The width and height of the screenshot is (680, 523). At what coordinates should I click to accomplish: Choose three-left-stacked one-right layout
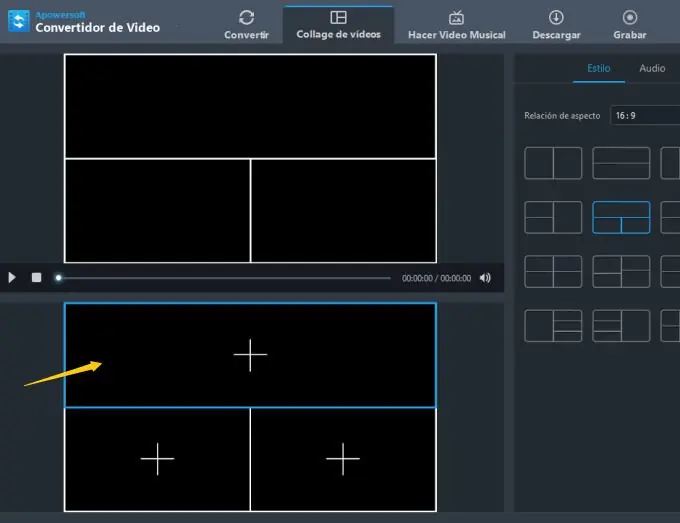pyautogui.click(x=621, y=326)
